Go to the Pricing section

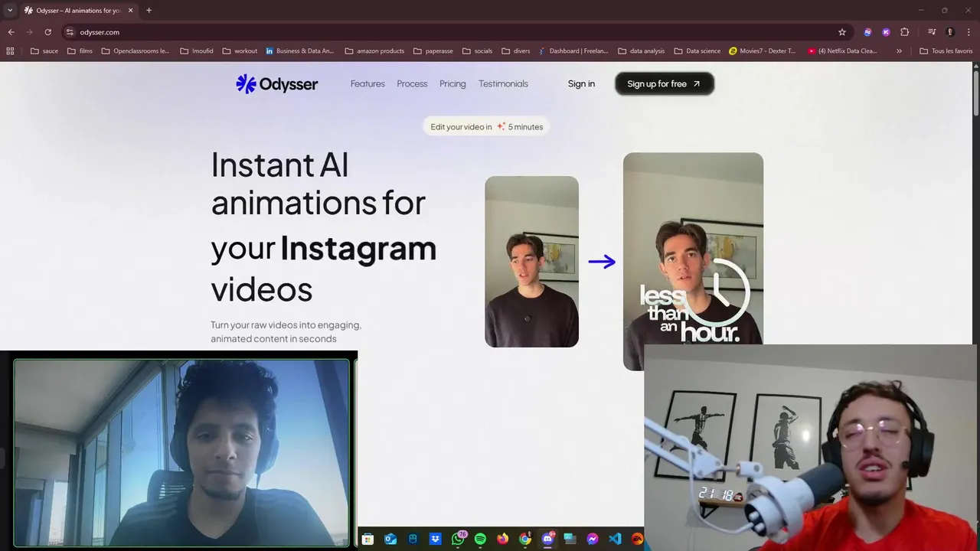[452, 83]
